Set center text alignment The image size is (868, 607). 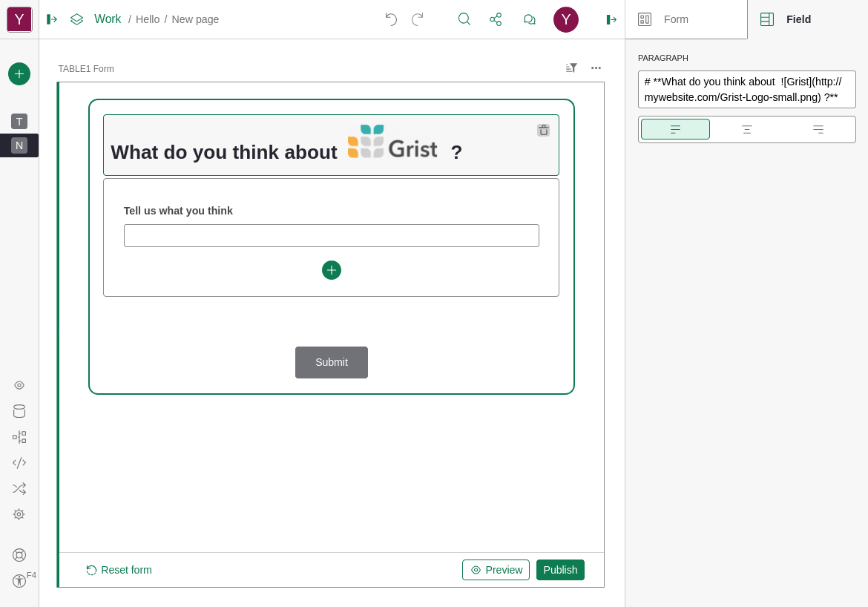click(747, 130)
